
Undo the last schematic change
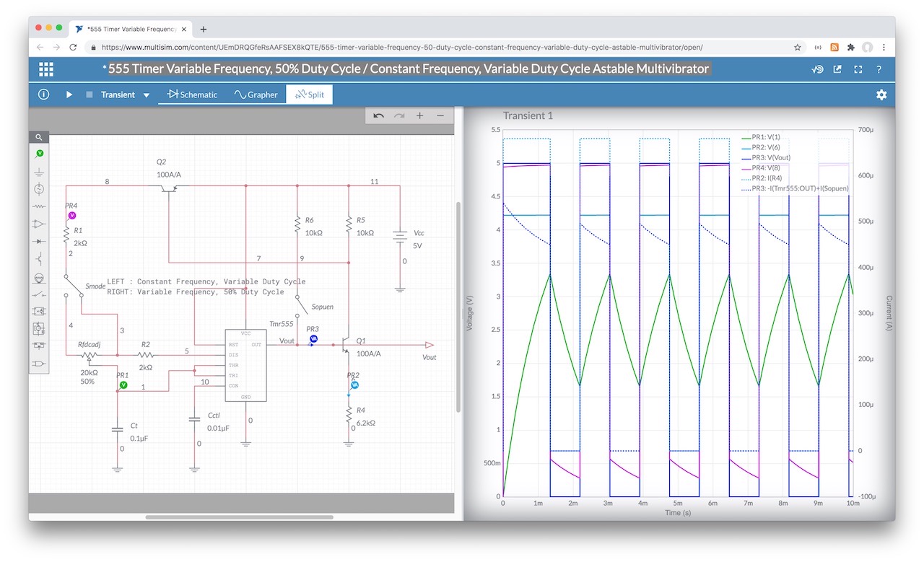click(378, 115)
